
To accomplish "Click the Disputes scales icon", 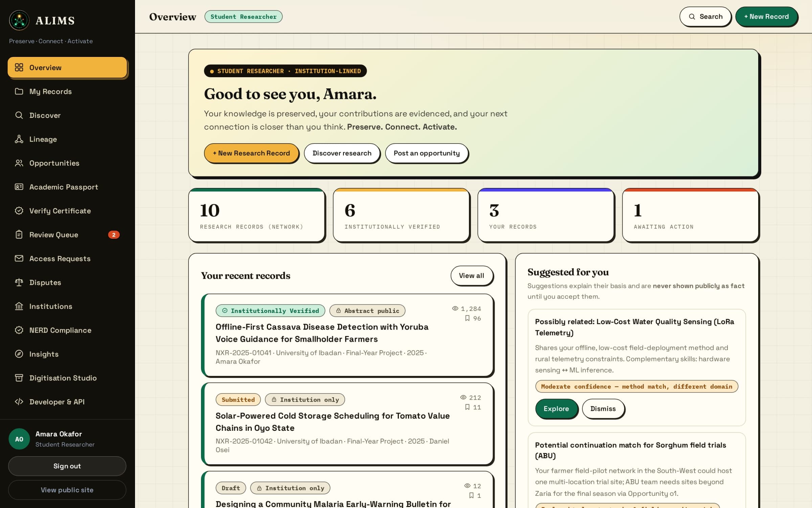I will [x=19, y=282].
